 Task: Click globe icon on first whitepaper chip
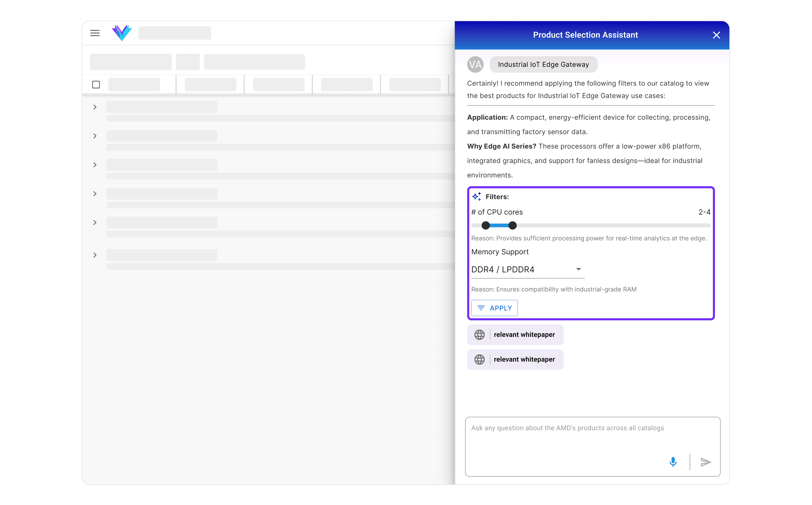coord(480,335)
